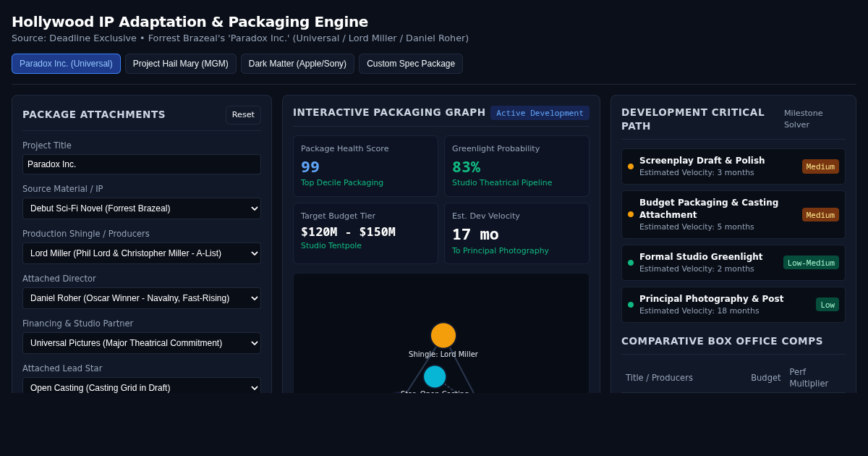Click the green dot beside Formal Studio Greenlight

tap(631, 263)
